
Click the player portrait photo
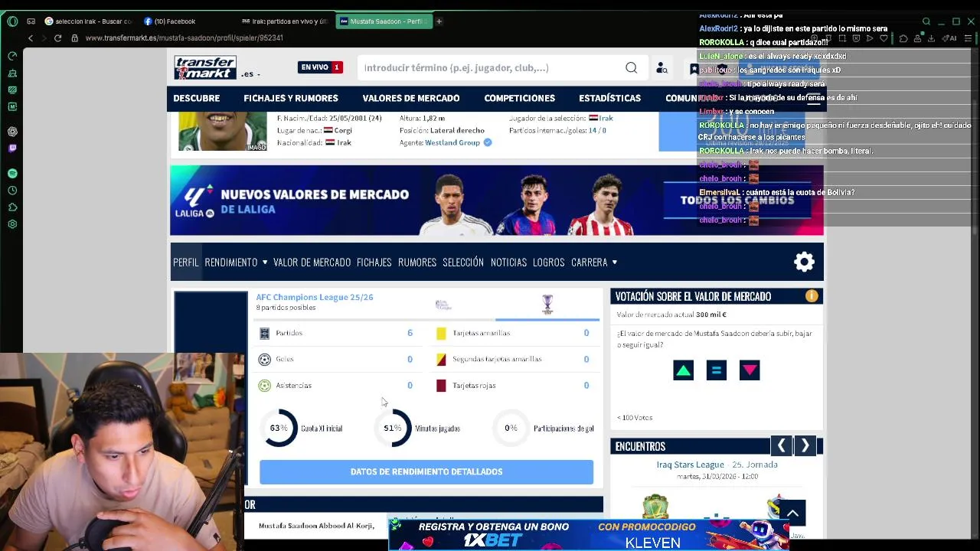222,131
